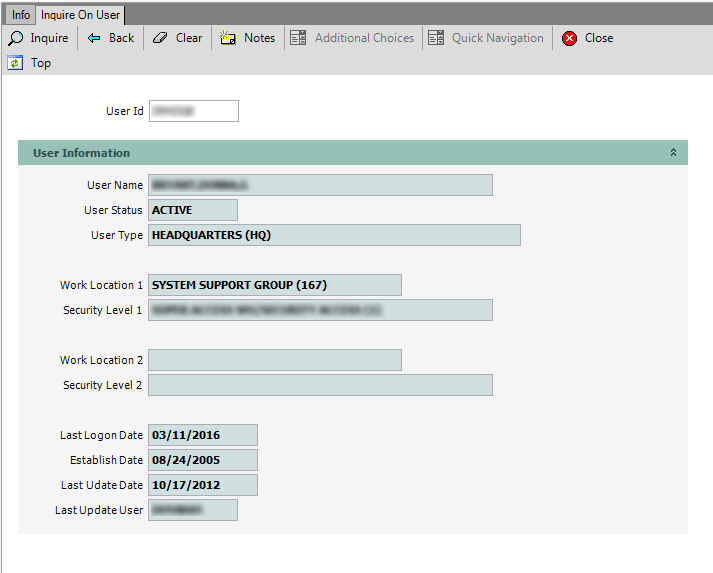Select the Last Logon Date field
This screenshot has height=573, width=713.
202,435
